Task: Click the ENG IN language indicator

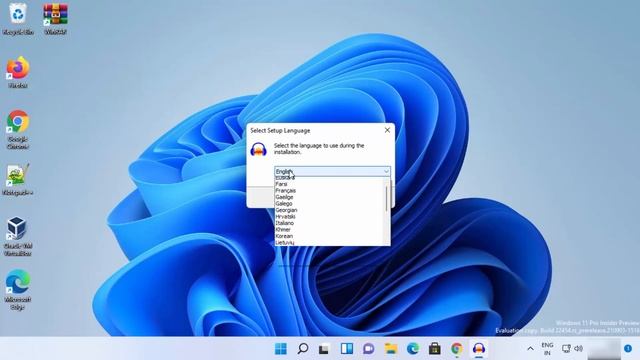Action: 547,349
